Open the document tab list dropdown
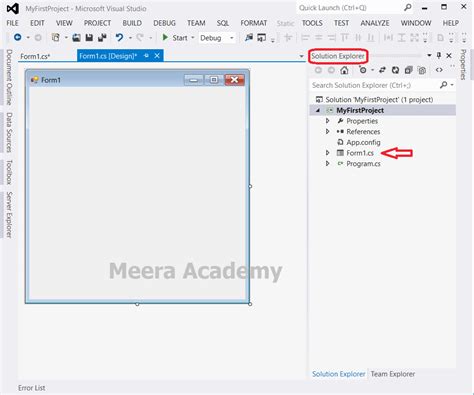 tap(301, 56)
